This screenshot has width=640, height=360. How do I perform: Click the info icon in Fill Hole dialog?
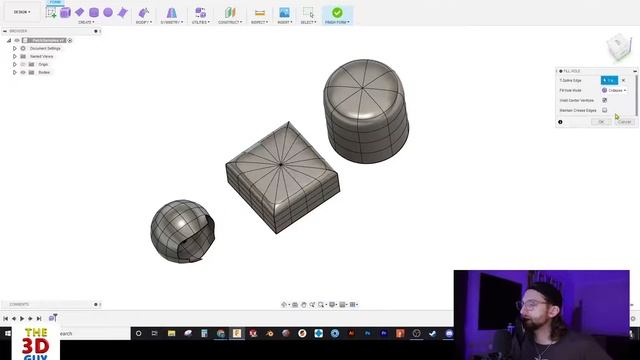(560, 122)
